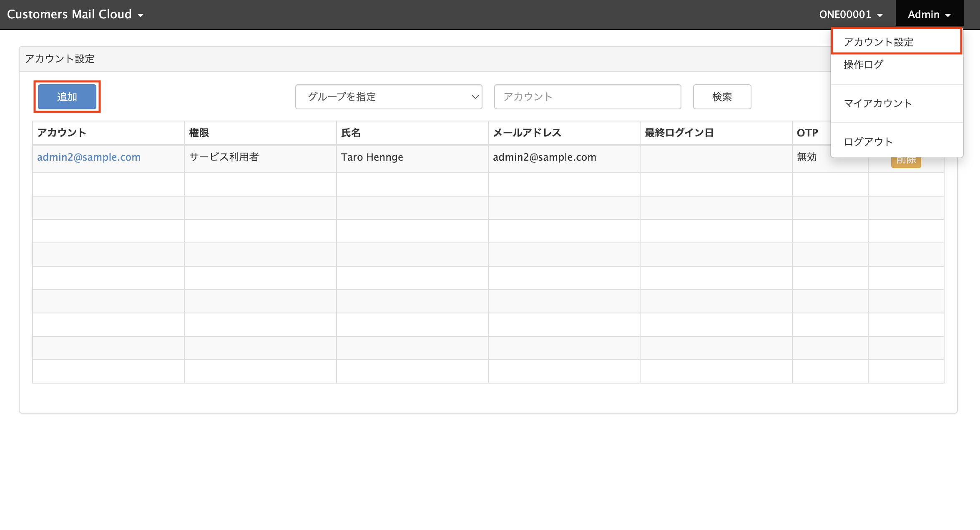Screen dimensions: 980x530
Task: Click the サービス利用者 permission cell
Action: [x=260, y=159]
